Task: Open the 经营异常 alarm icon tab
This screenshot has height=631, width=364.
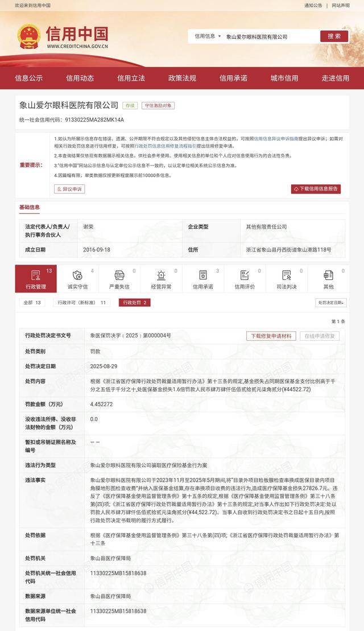Action: 161,279
